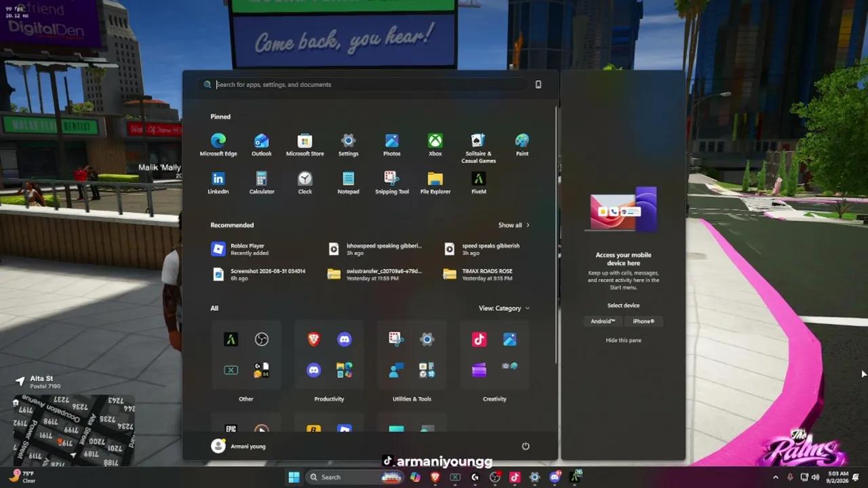Screen dimensions: 868x488
Task: Open Microsoft Store from the Pinned section
Action: coord(305,145)
